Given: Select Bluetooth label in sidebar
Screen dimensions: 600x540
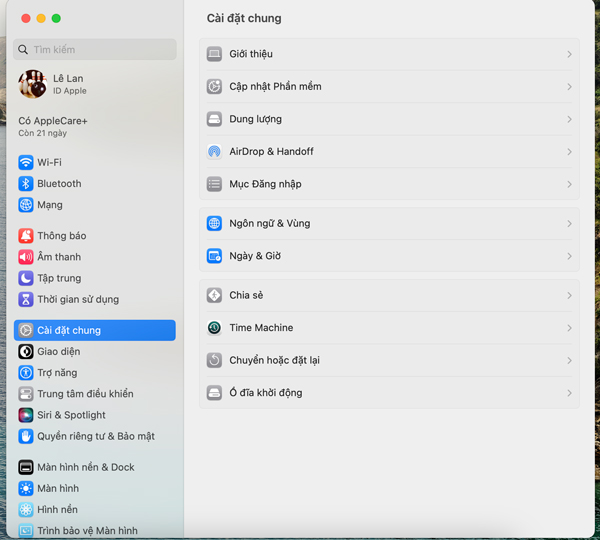Looking at the screenshot, I should pos(59,184).
